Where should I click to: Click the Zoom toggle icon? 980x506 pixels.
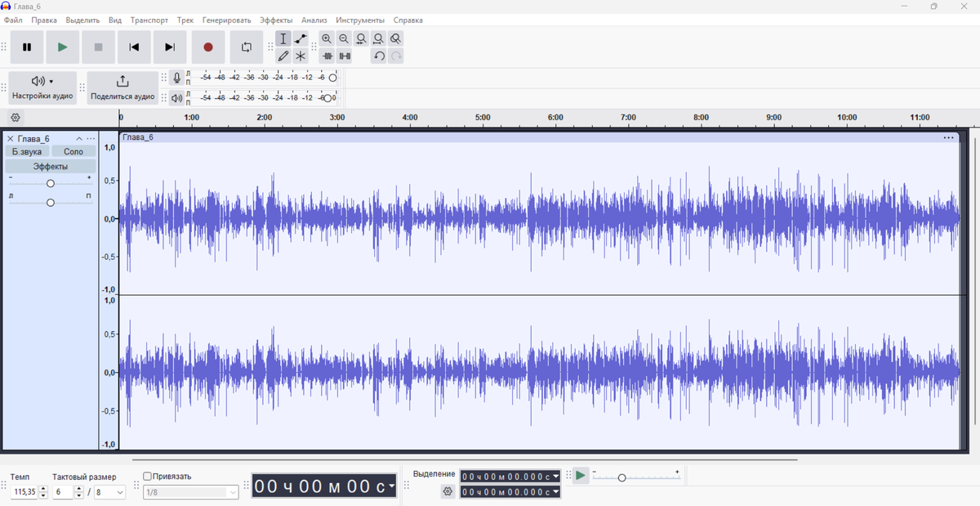(x=395, y=38)
